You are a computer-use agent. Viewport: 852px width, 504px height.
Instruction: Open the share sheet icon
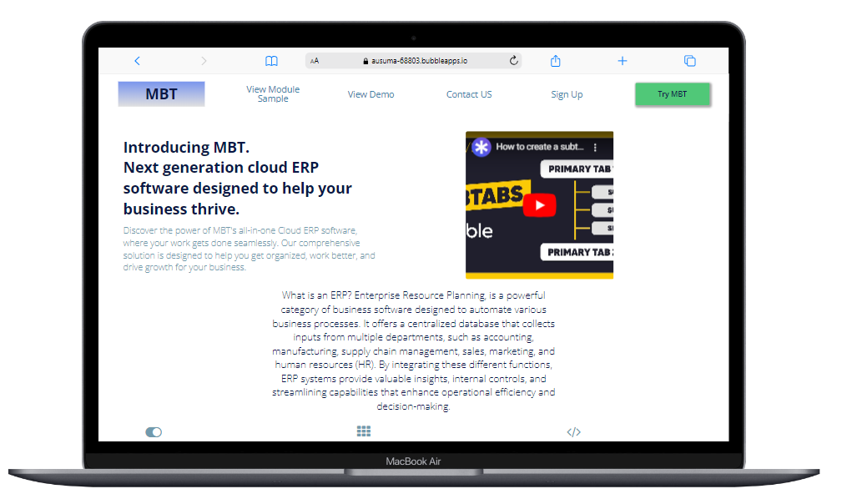pyautogui.click(x=556, y=61)
